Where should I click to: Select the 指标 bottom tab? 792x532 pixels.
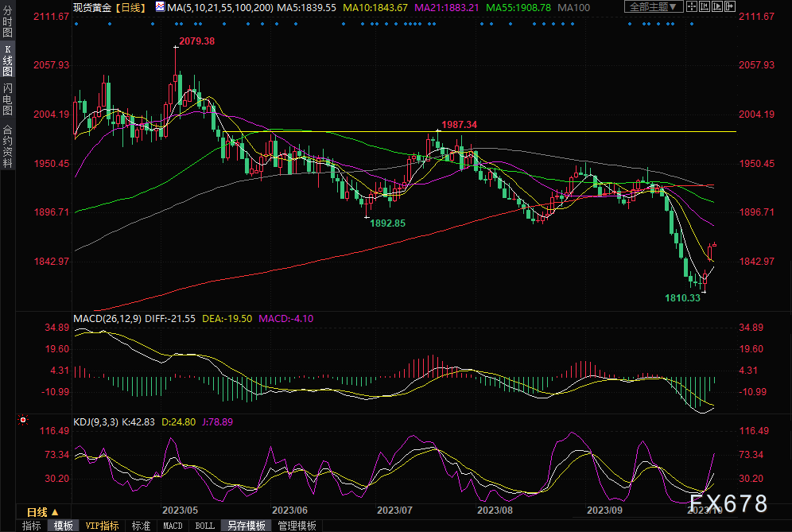[x=32, y=526]
